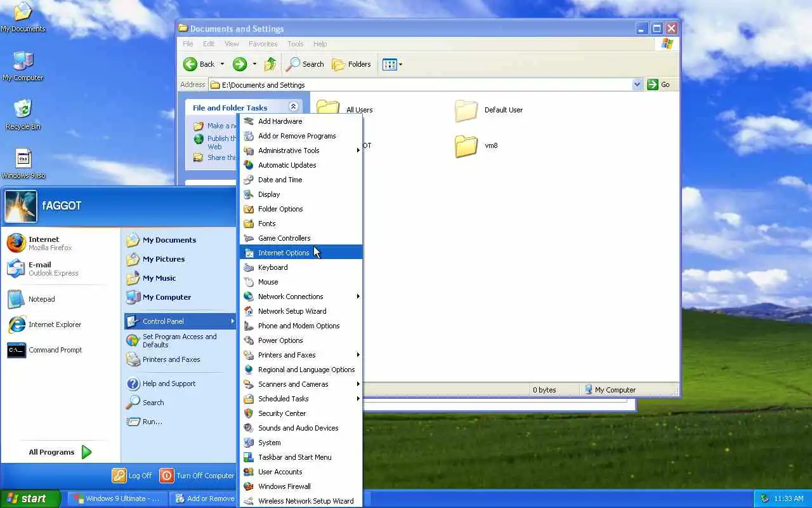Screen dimensions: 812x508
Task: Open Windows Firewall entry
Action: pyautogui.click(x=301, y=486)
